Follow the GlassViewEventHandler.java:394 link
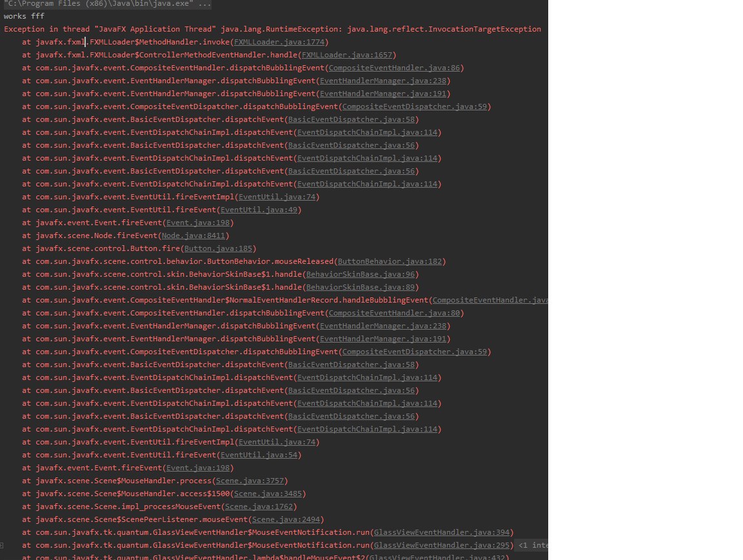 442,532
